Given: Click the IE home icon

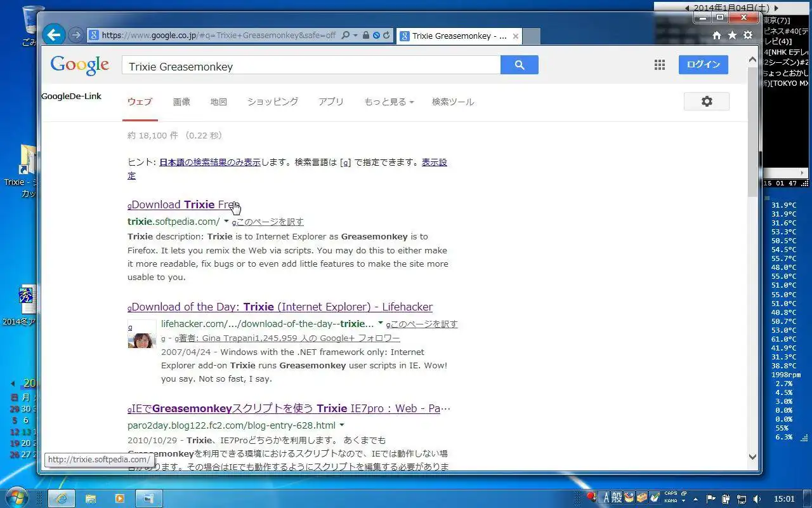Looking at the screenshot, I should 717,36.
